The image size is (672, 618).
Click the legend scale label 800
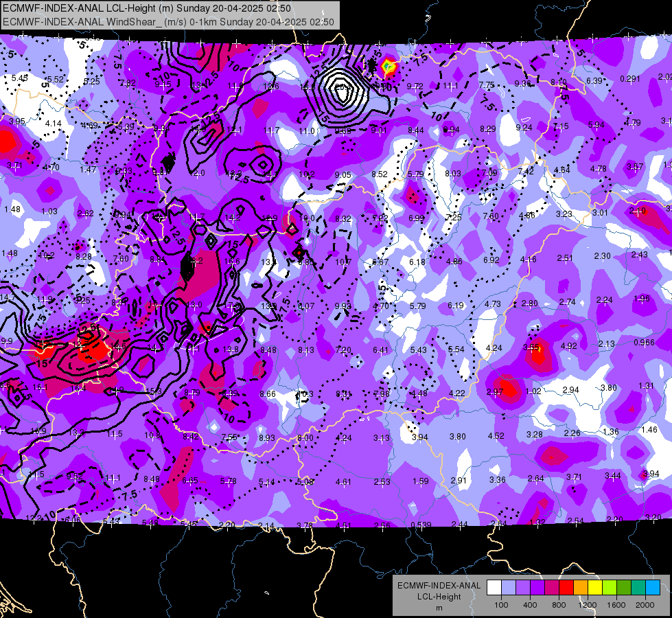coord(559,605)
